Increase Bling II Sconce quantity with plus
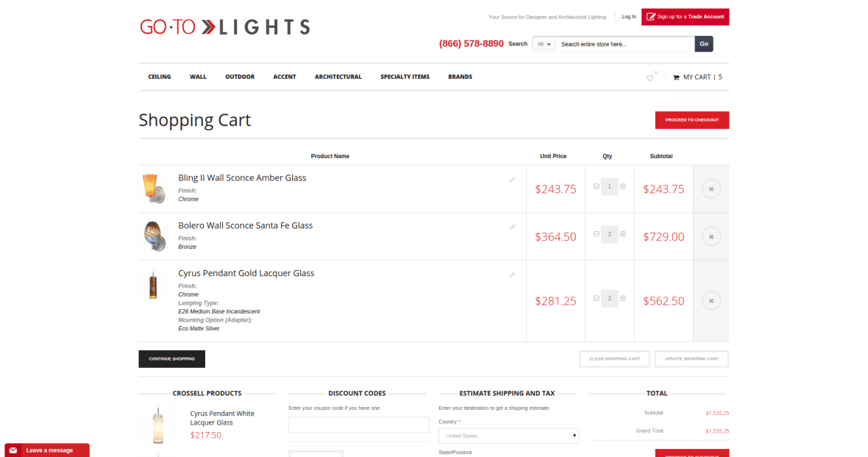 (622, 186)
